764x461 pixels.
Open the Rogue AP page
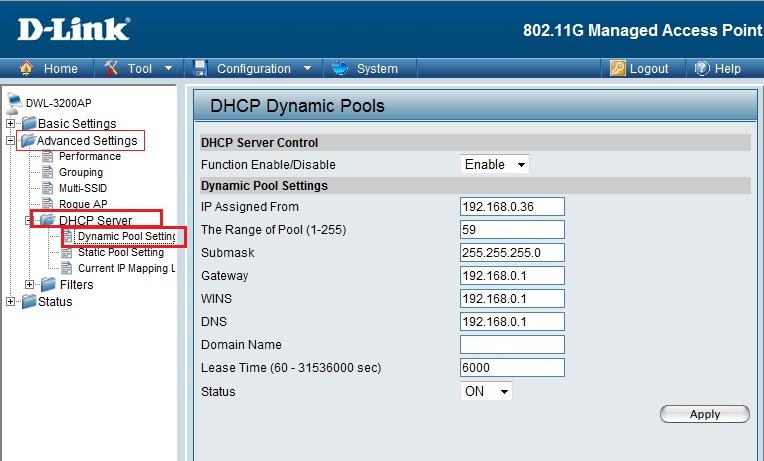click(x=83, y=204)
